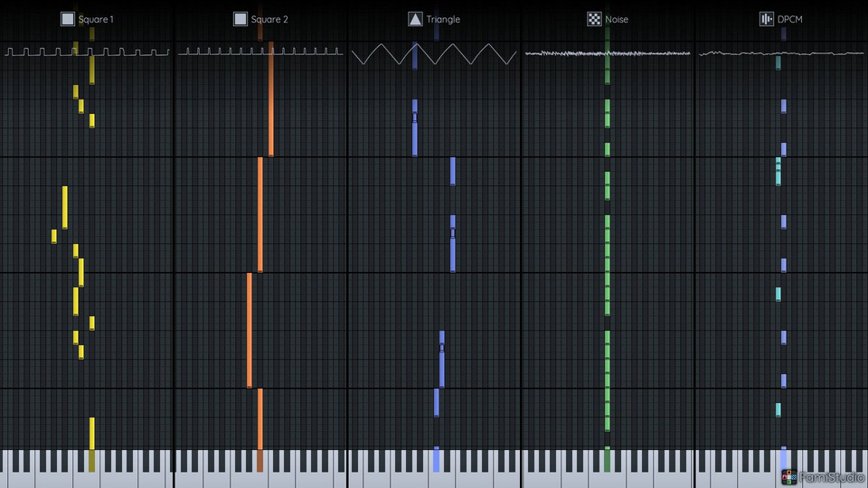Select the Triangle channel icon

point(415,19)
